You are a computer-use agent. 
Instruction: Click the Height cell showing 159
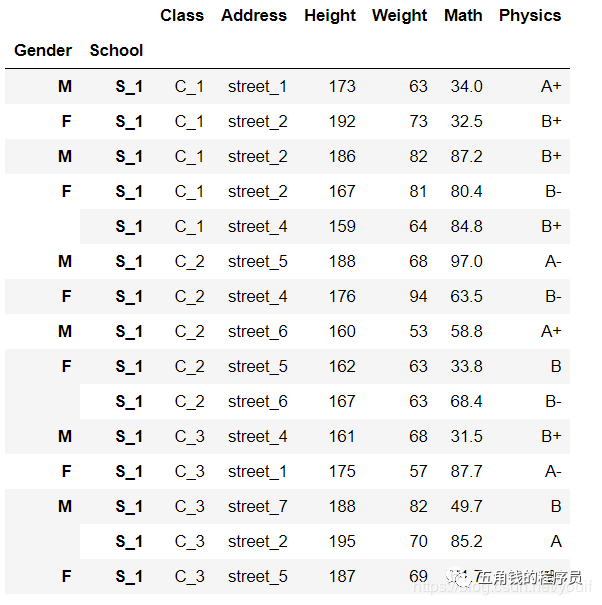[342, 227]
